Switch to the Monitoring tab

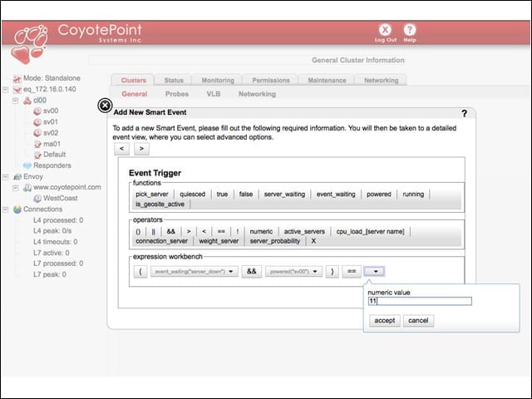(218, 80)
